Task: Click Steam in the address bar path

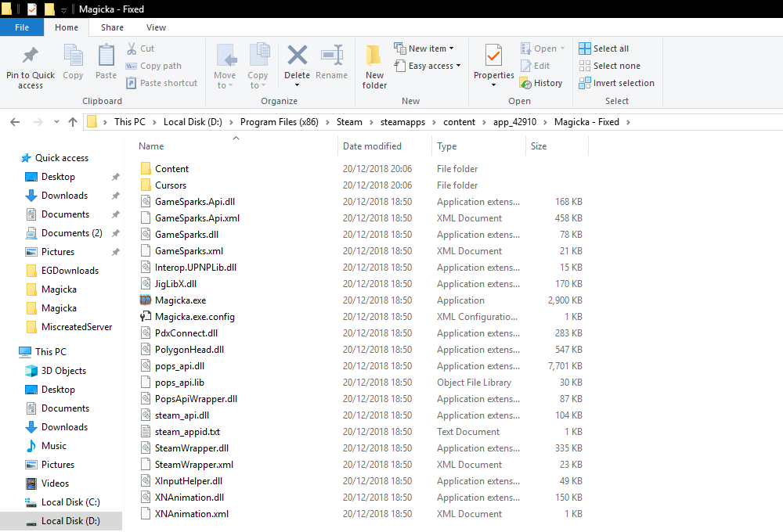Action: pyautogui.click(x=349, y=122)
